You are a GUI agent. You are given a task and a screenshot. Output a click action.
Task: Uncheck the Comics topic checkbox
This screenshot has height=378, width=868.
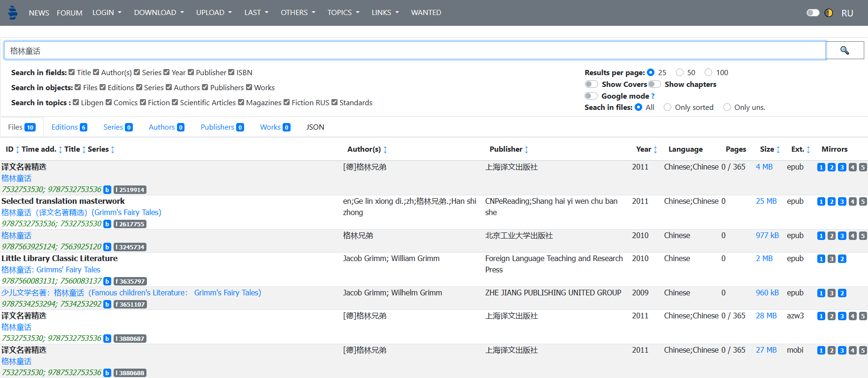point(109,102)
